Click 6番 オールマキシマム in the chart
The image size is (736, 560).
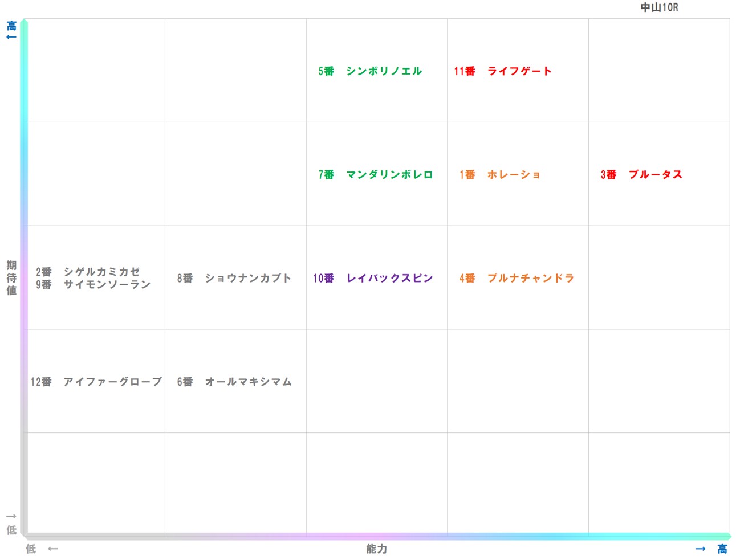pos(234,382)
